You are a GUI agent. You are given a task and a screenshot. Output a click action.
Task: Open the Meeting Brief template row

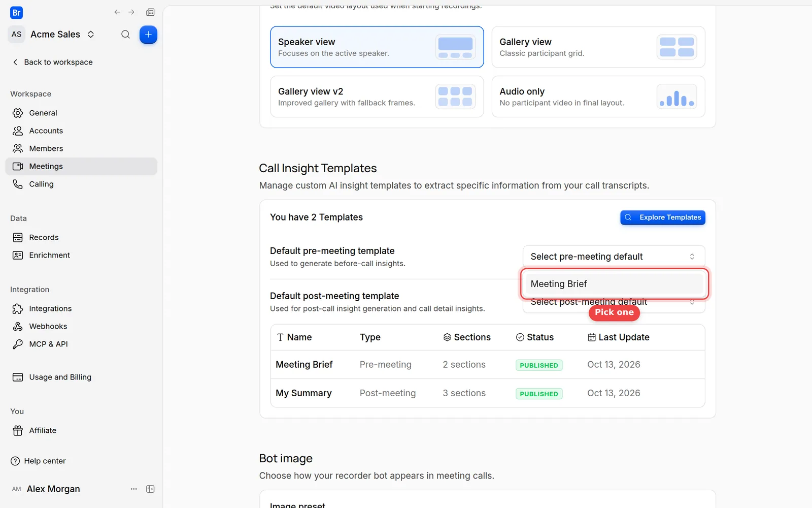click(488, 365)
